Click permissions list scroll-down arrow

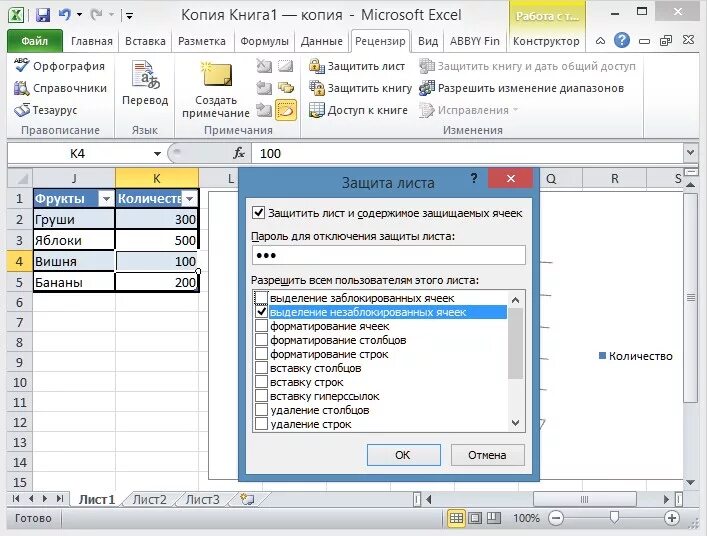tap(515, 423)
